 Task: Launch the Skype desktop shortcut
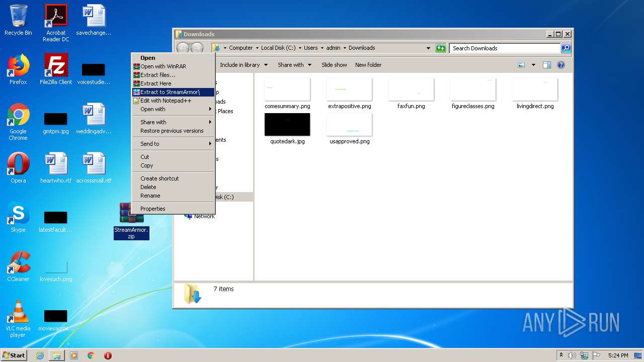click(x=18, y=217)
